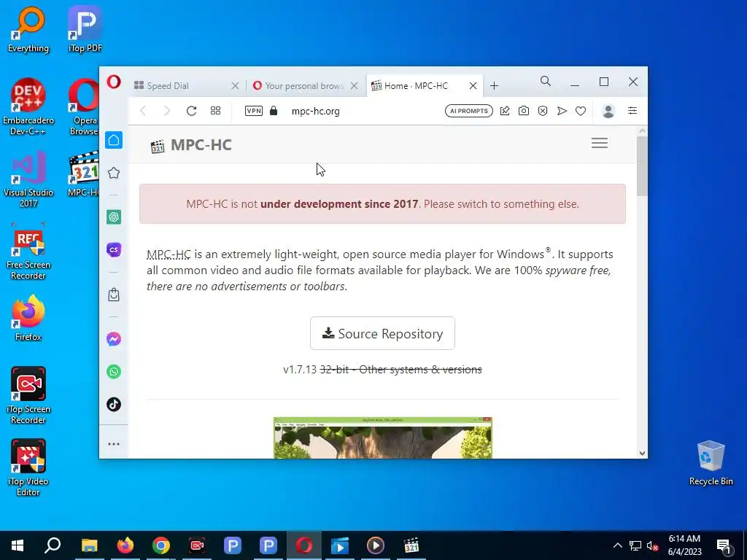Open the Windows Start menu

tap(18, 545)
